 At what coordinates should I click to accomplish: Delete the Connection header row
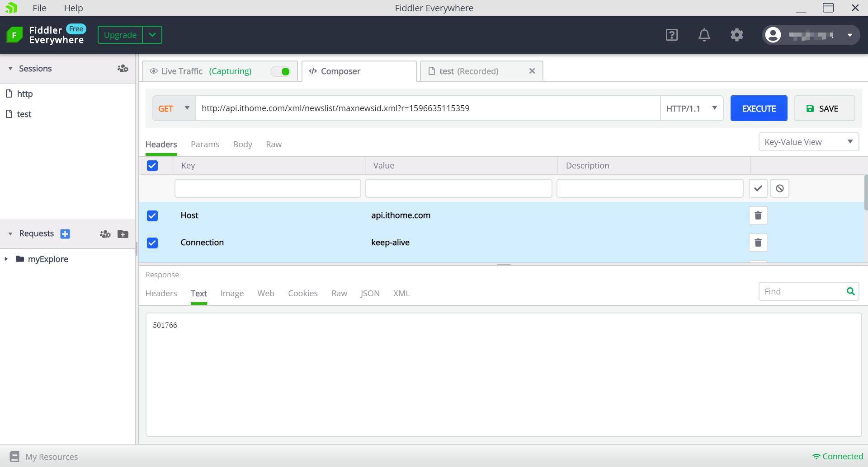click(x=758, y=243)
